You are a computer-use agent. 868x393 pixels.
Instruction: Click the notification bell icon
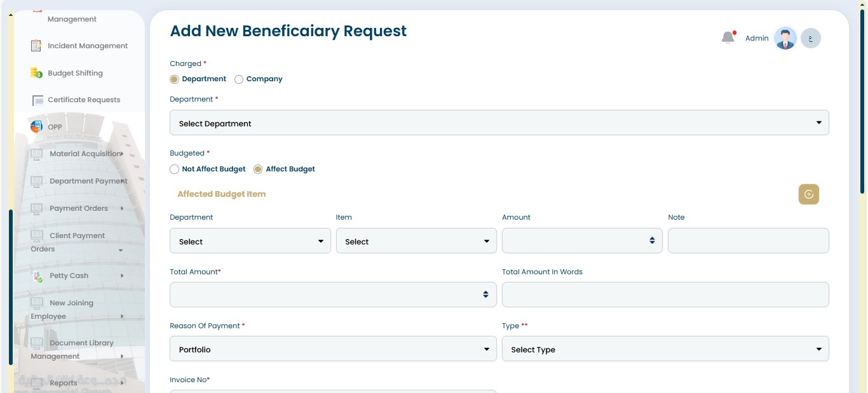coord(728,38)
